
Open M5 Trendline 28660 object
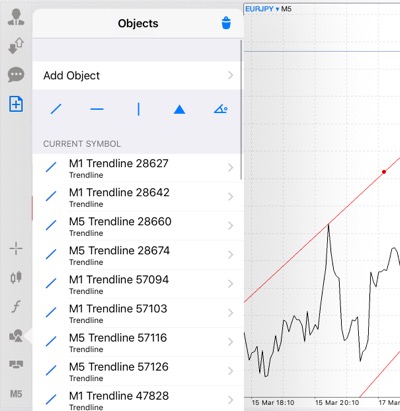pos(138,226)
